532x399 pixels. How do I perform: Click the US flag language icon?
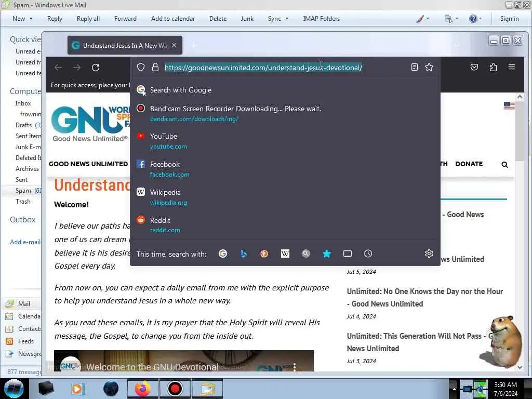509,106
